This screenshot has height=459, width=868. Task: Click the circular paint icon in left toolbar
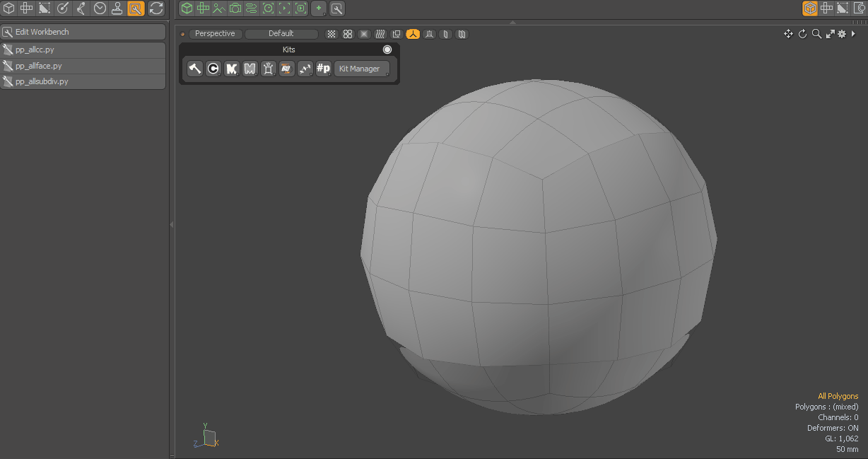pyautogui.click(x=63, y=8)
